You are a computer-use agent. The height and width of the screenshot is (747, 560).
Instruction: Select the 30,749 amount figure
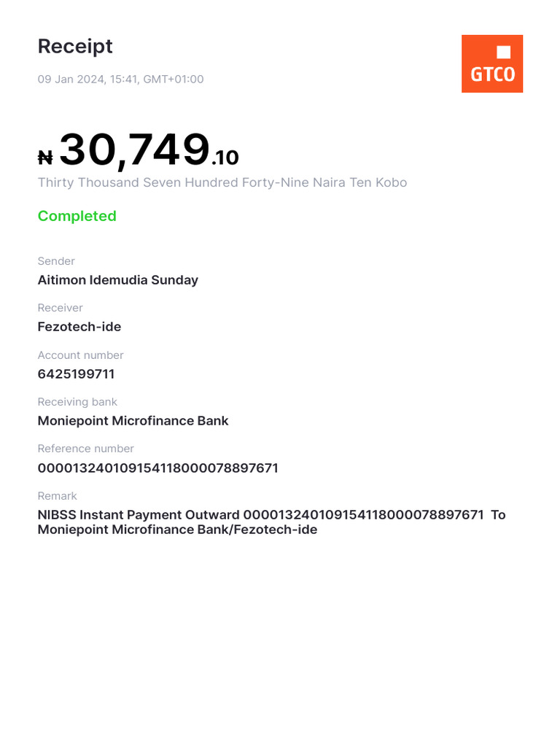coord(135,150)
